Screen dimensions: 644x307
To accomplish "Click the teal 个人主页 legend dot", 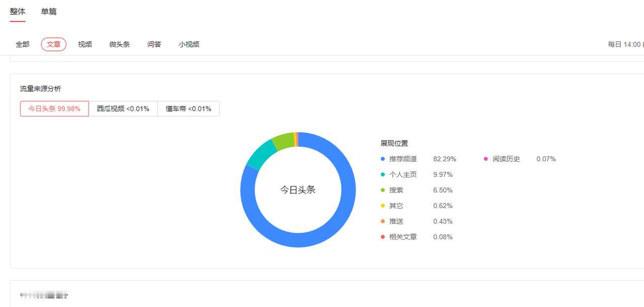I will [383, 174].
